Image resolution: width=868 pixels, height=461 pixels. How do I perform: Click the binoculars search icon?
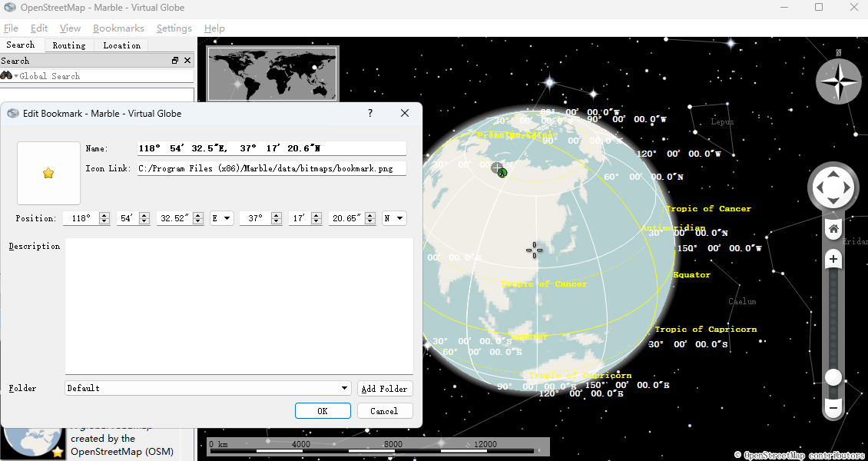[x=7, y=76]
